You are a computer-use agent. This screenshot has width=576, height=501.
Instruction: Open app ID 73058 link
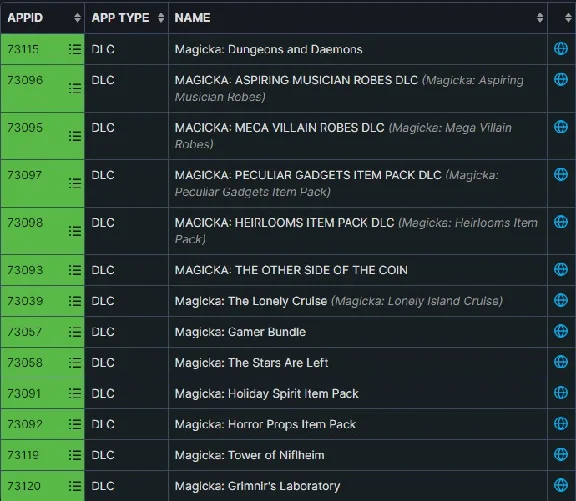coord(25,363)
